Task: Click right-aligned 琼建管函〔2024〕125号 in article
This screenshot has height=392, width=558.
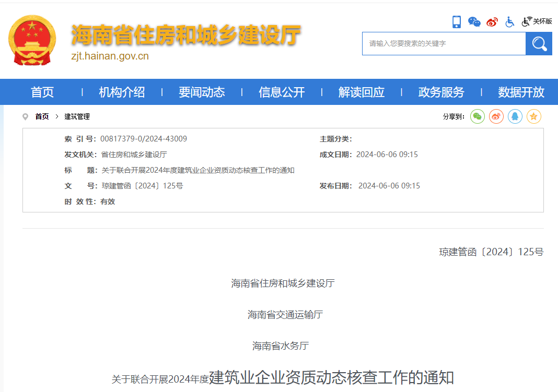Action: pyautogui.click(x=491, y=252)
